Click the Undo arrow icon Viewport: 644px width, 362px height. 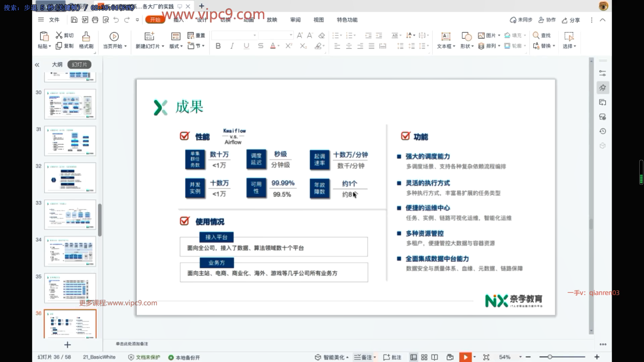click(116, 20)
